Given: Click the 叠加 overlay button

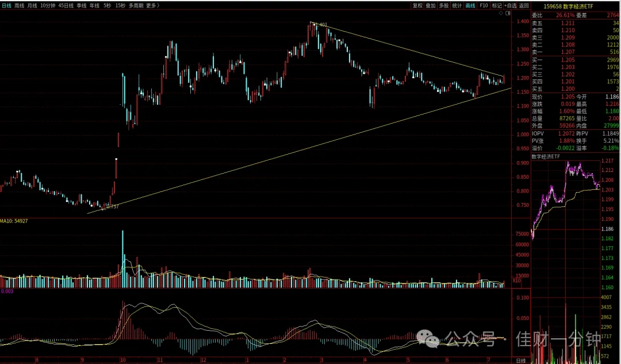Looking at the screenshot, I should coord(431,6).
